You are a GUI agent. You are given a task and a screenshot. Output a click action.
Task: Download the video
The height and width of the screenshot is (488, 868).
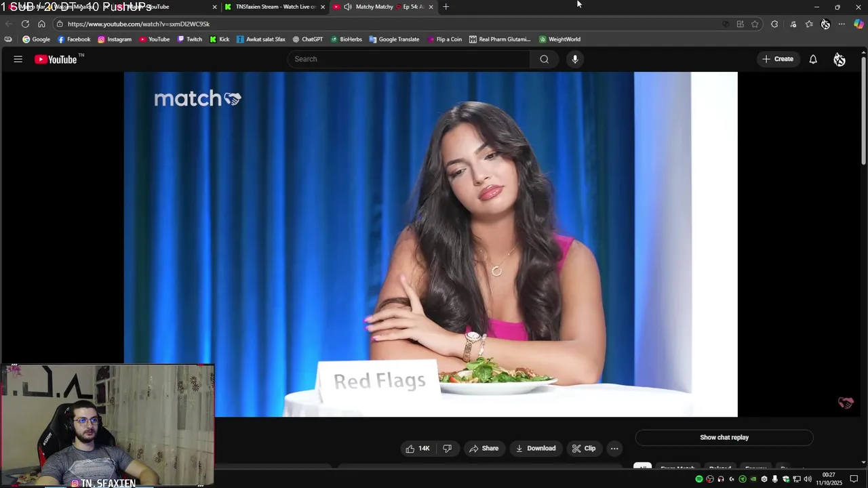point(536,448)
